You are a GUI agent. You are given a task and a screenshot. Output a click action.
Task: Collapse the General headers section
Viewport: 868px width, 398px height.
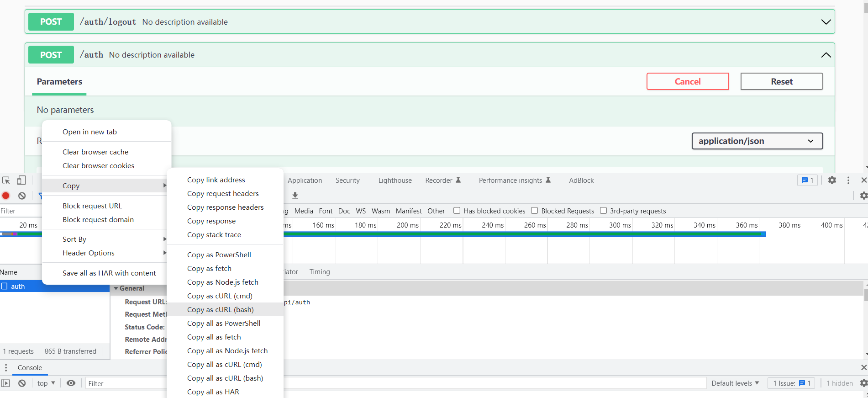(116, 288)
